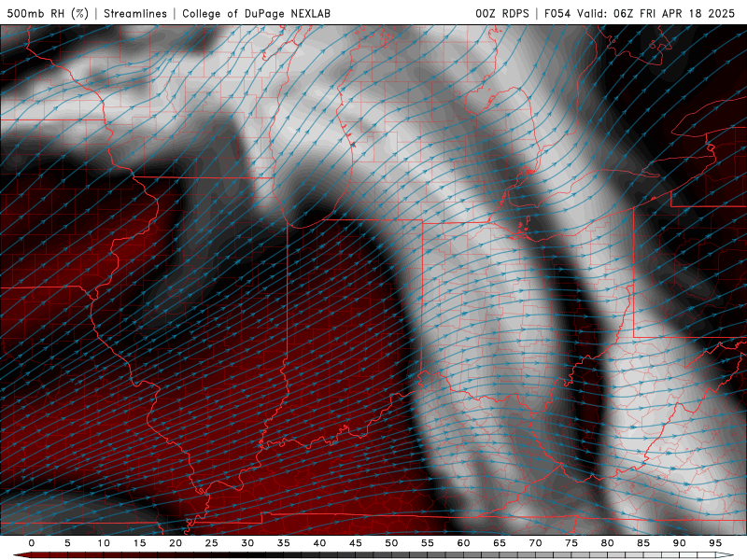Image resolution: width=747 pixels, height=560 pixels.
Task: Click the colorbar tick label '70'
Action: coord(535,543)
